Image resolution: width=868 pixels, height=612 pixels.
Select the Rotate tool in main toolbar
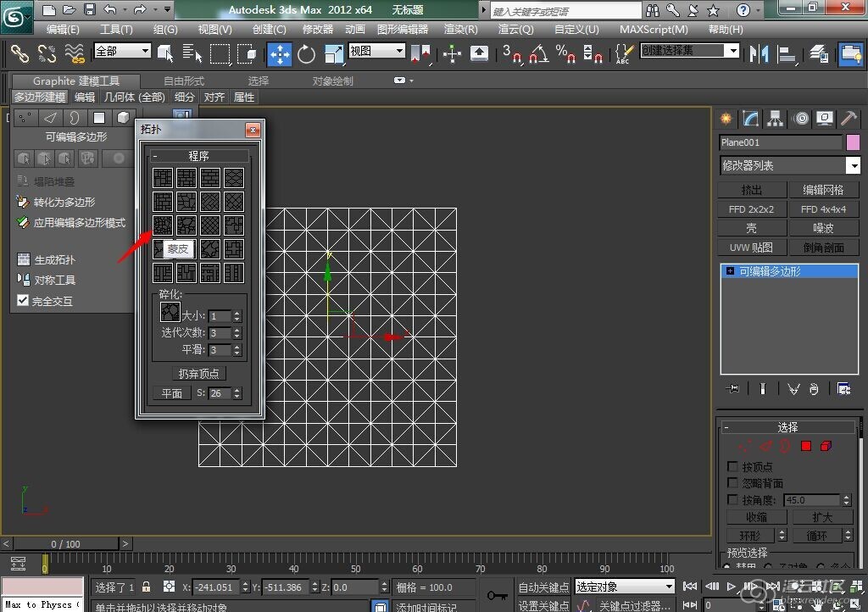(306, 54)
